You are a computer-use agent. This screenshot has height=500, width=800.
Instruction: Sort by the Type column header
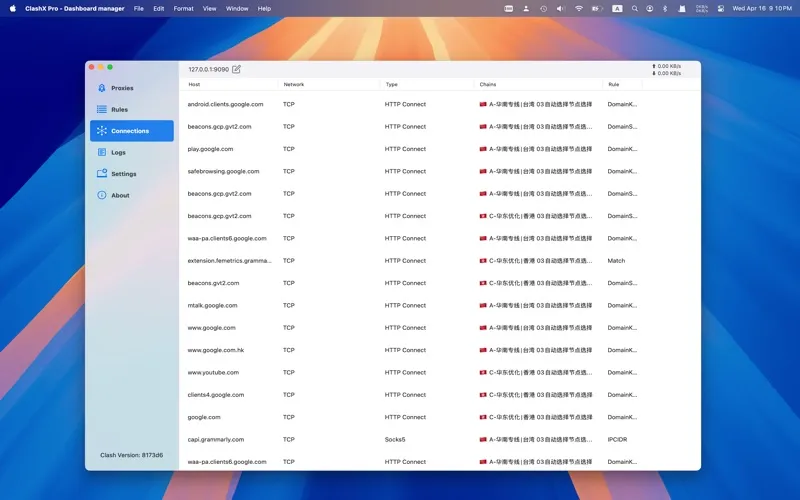point(391,84)
